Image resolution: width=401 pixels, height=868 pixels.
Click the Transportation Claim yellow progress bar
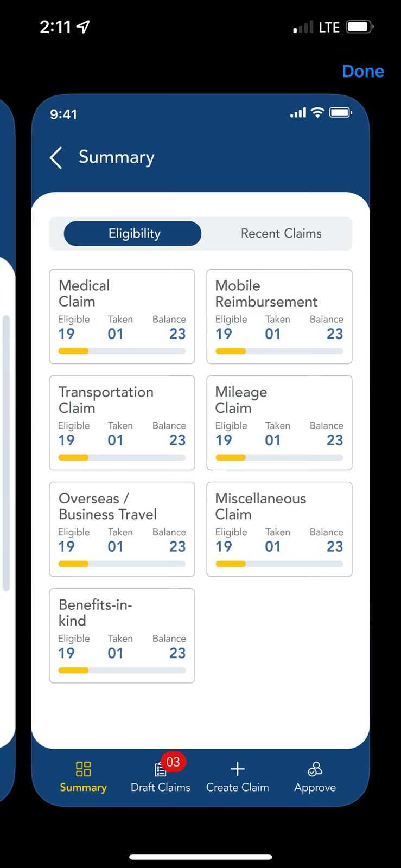click(x=74, y=457)
